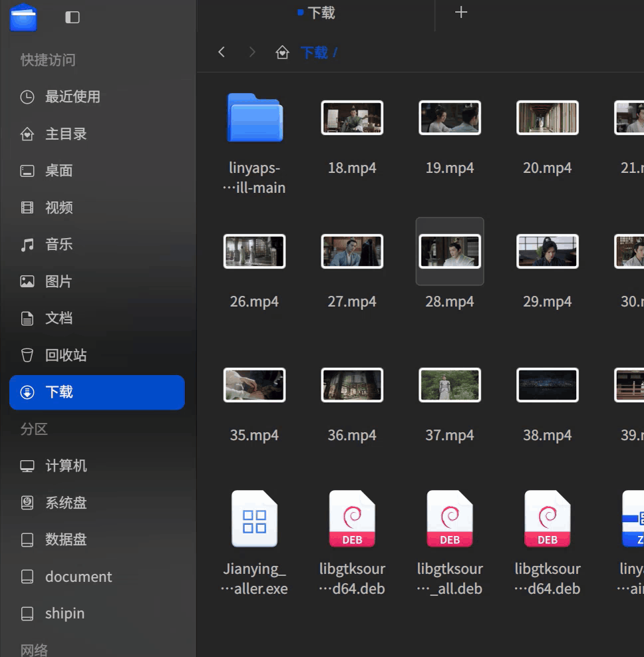Viewport: 644px width, 657px height.
Task: Click the home icon in address bar
Action: click(283, 53)
